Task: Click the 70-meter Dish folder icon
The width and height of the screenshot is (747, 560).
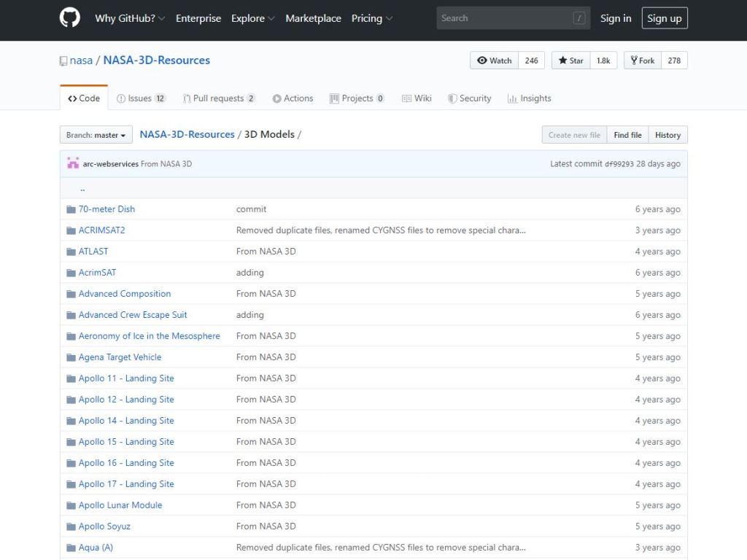Action: (x=71, y=209)
